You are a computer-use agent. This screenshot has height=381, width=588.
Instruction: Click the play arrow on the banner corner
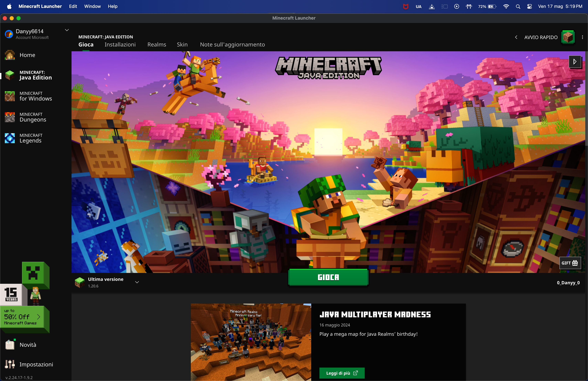coord(575,62)
